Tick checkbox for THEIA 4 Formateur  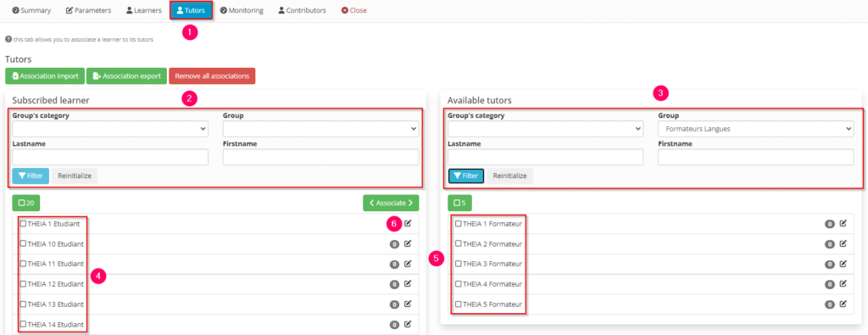[x=458, y=284]
